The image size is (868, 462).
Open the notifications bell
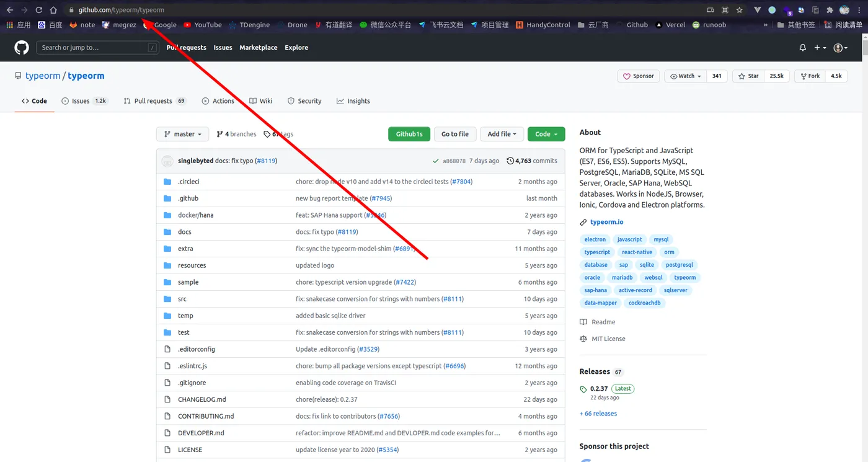click(803, 48)
